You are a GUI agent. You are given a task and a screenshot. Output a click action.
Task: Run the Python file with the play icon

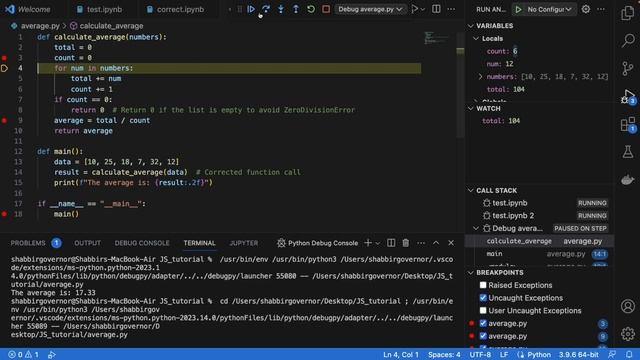415,9
